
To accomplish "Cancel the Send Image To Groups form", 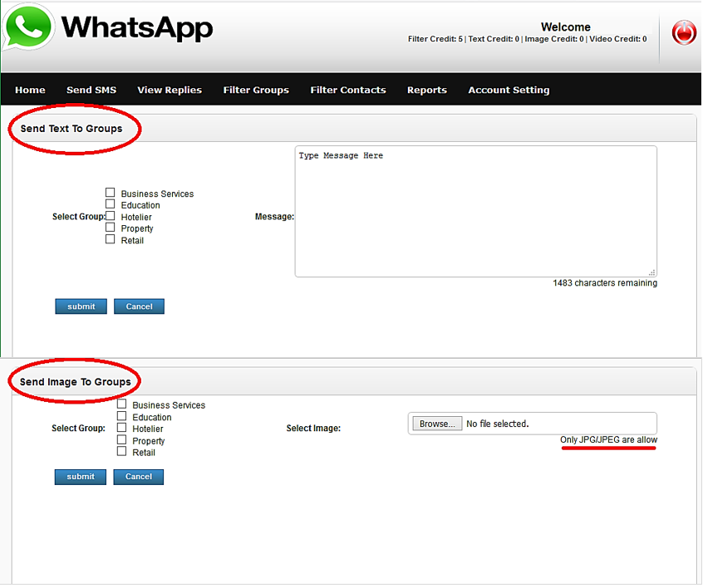I will point(139,477).
